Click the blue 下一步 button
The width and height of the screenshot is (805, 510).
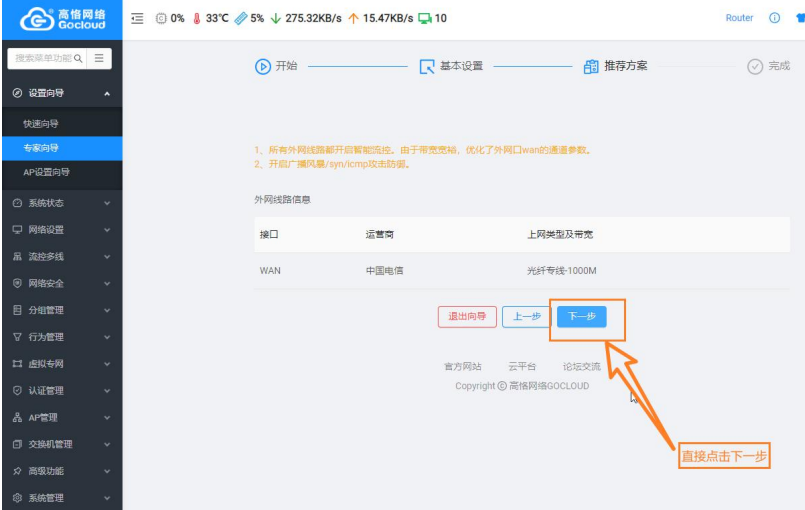[581, 317]
